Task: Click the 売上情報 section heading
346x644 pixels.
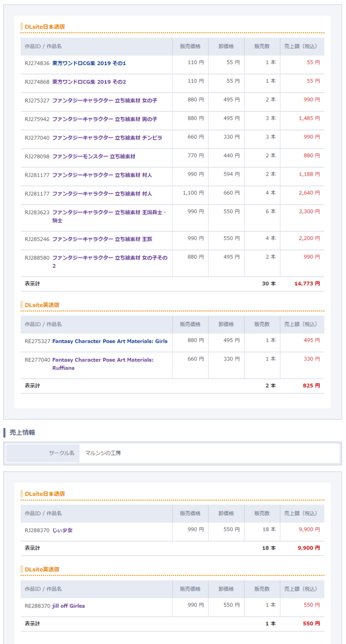Action: (23, 433)
